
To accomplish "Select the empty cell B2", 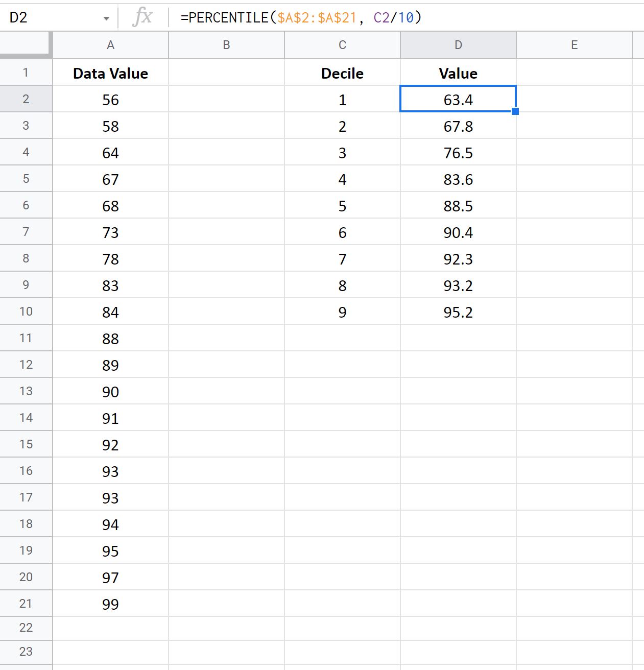I will (x=226, y=100).
